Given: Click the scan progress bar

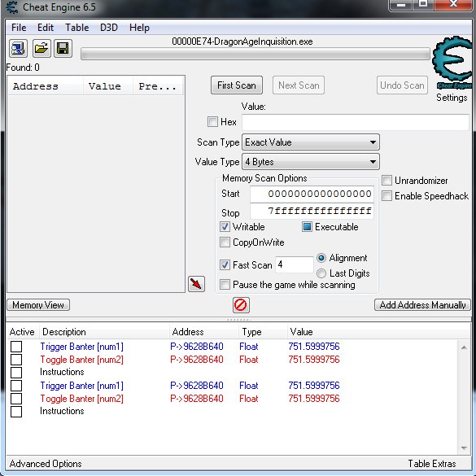Looking at the screenshot, I should [255, 54].
